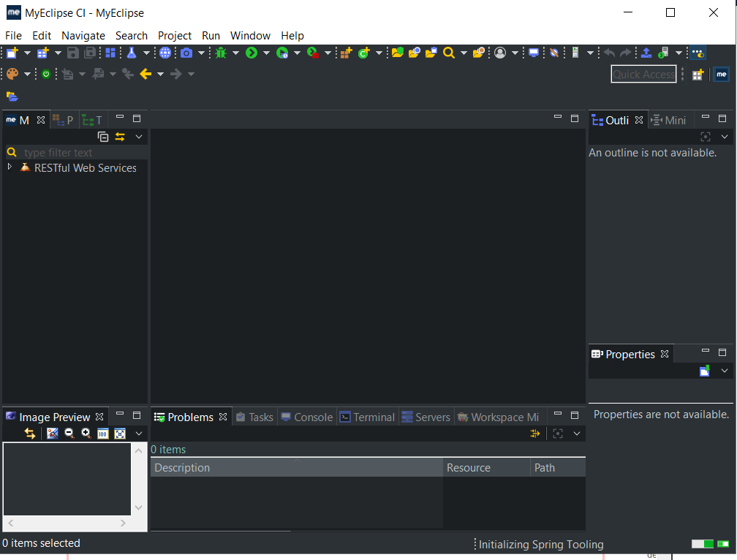Image resolution: width=737 pixels, height=560 pixels.
Task: Switch to the Servers tab
Action: [426, 417]
